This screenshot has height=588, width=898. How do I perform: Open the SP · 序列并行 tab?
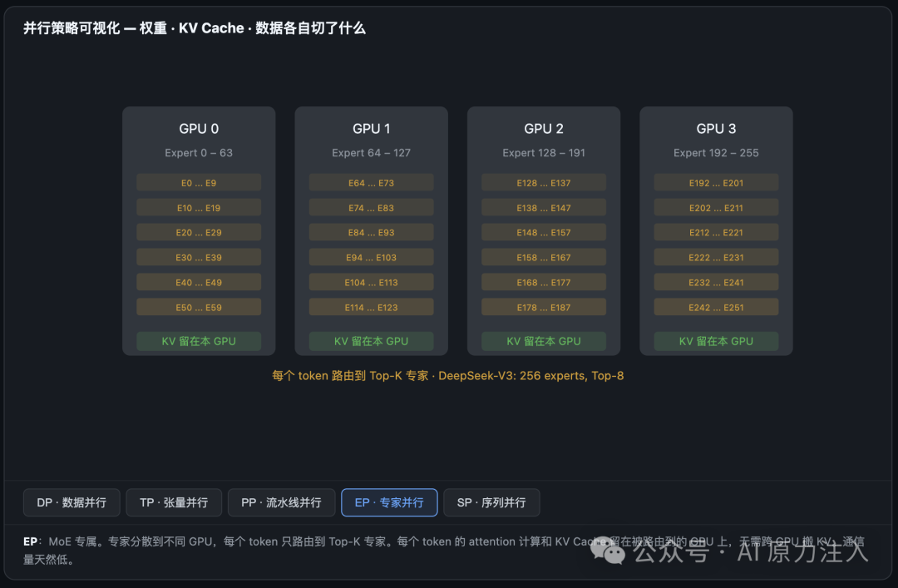click(x=491, y=502)
